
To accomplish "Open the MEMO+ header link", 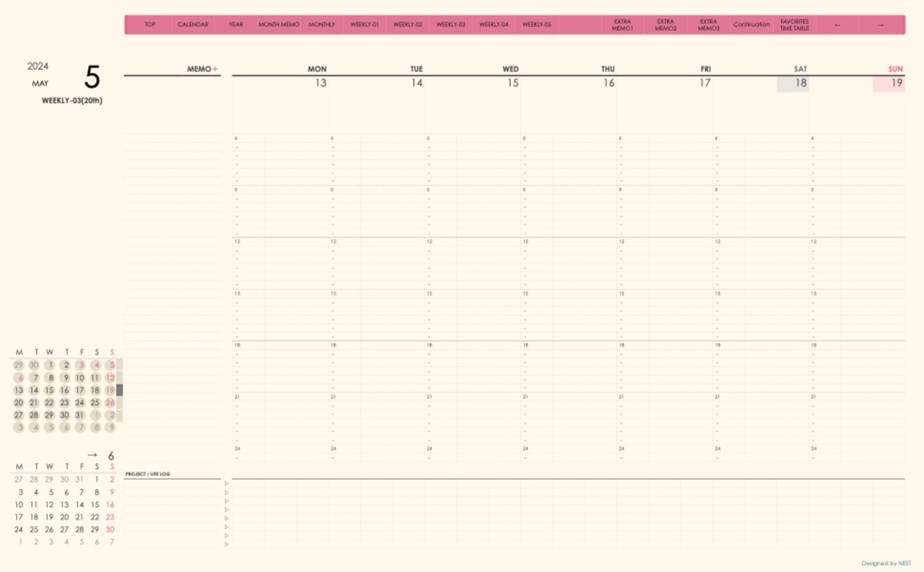I will 202,69.
